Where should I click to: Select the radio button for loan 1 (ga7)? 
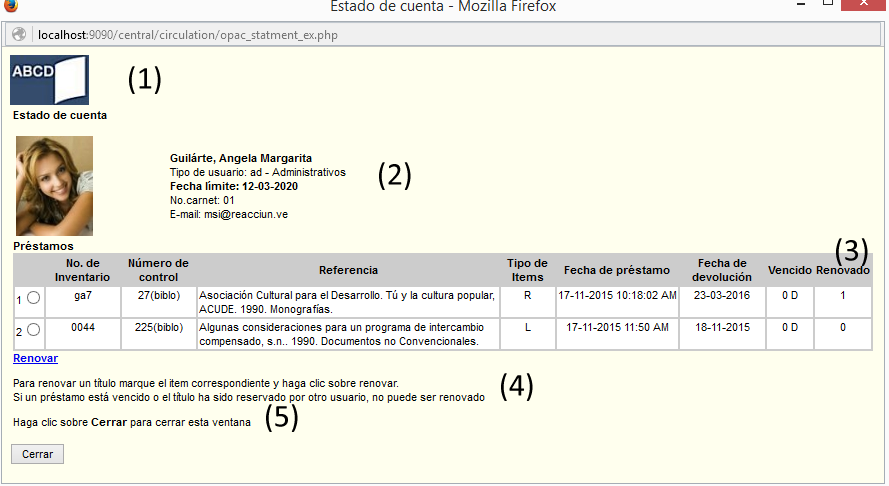33,297
